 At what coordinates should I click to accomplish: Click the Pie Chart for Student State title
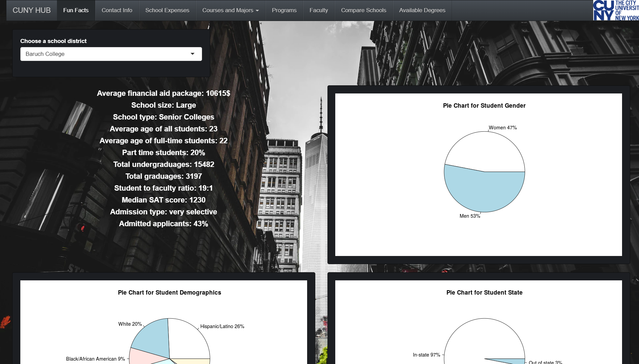point(484,293)
